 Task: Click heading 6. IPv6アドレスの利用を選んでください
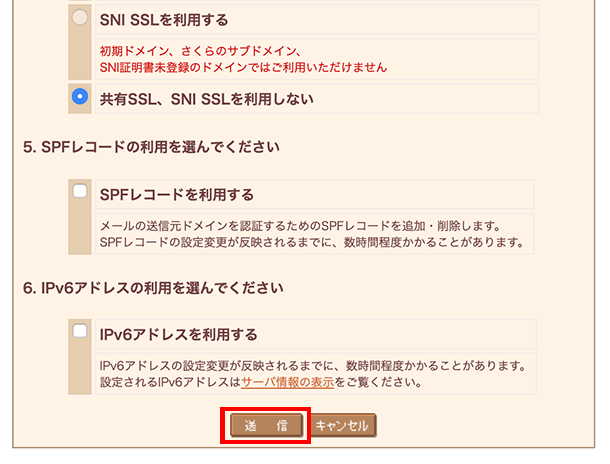[x=153, y=288]
